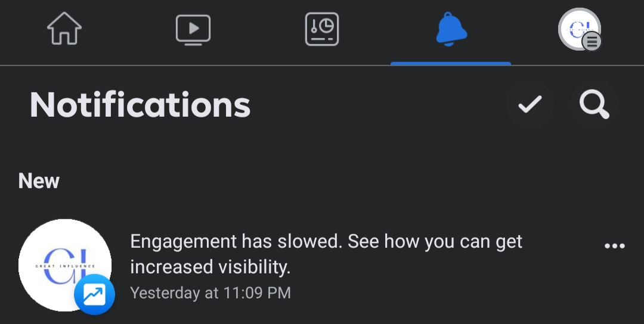Tap the 'New' section label
The width and height of the screenshot is (644, 324).
tap(39, 181)
